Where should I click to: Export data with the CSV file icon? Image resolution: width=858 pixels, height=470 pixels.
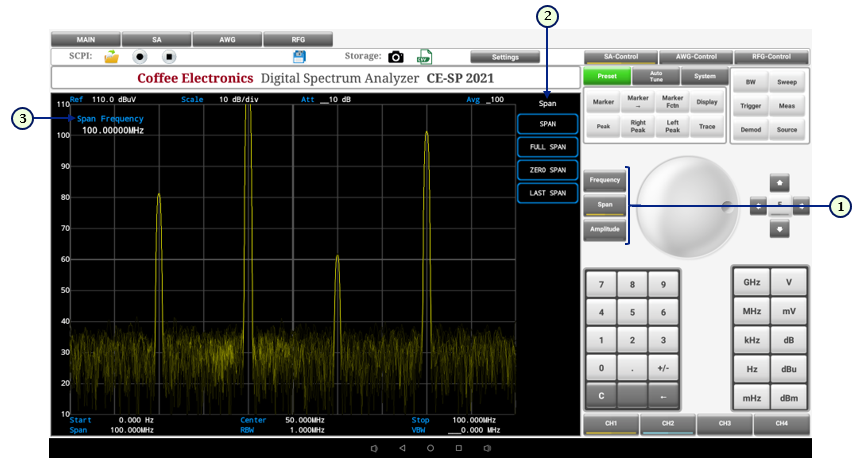coord(424,57)
